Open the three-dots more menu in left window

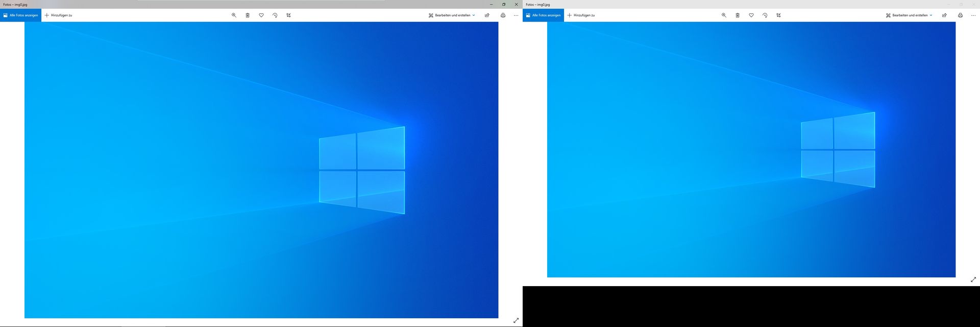coord(516,15)
